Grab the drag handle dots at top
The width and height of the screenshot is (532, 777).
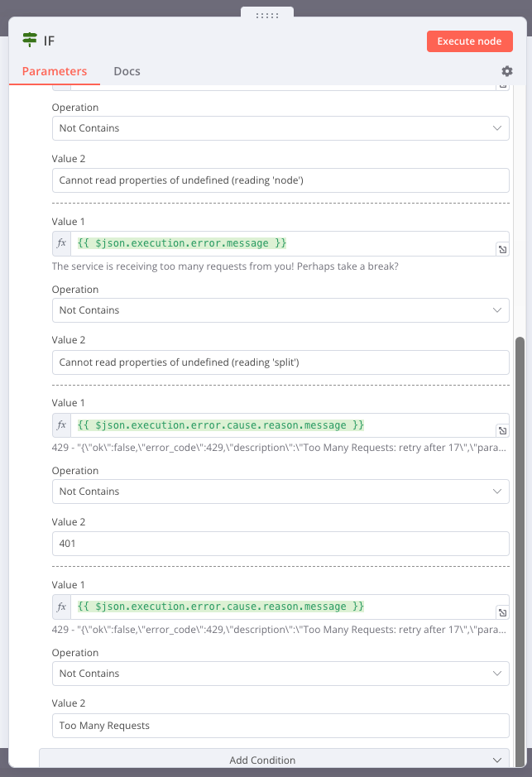point(267,16)
